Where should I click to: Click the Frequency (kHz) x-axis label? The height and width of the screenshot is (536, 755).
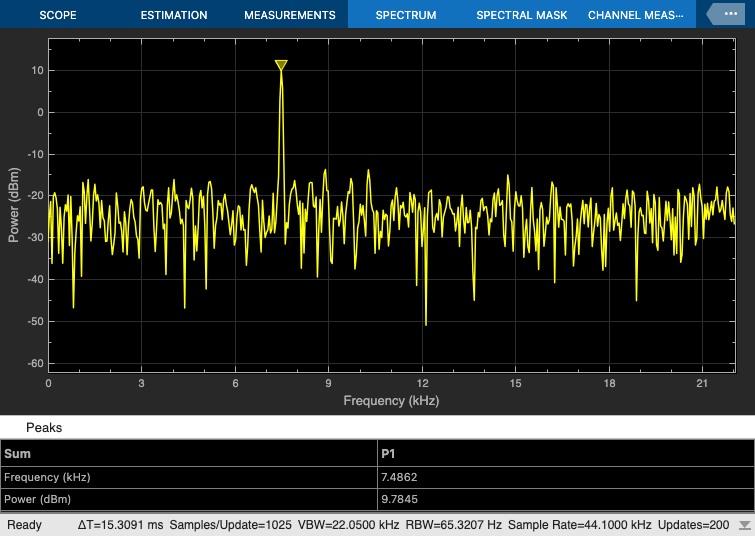pos(391,401)
